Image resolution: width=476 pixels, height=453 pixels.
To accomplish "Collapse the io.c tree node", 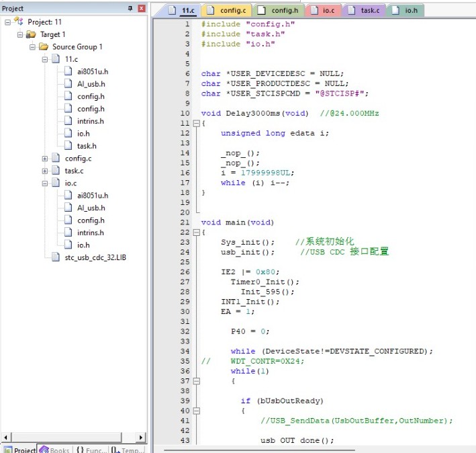I will 45,183.
